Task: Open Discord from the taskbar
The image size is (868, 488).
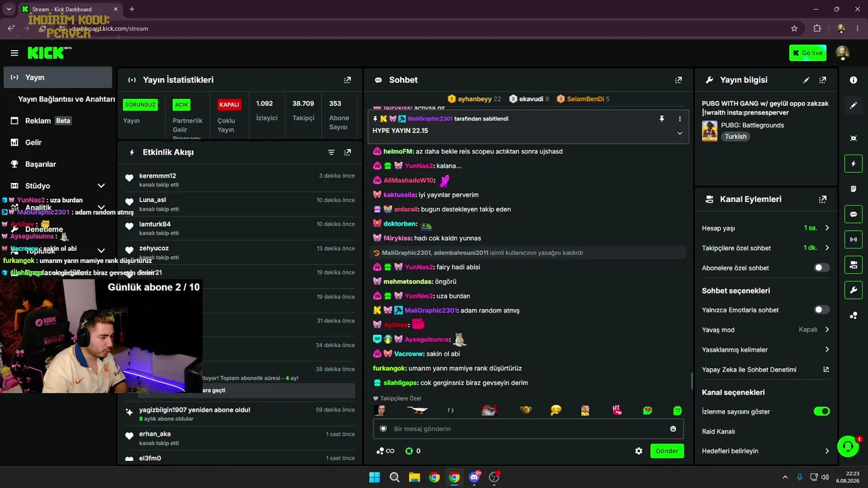Action: tap(474, 477)
